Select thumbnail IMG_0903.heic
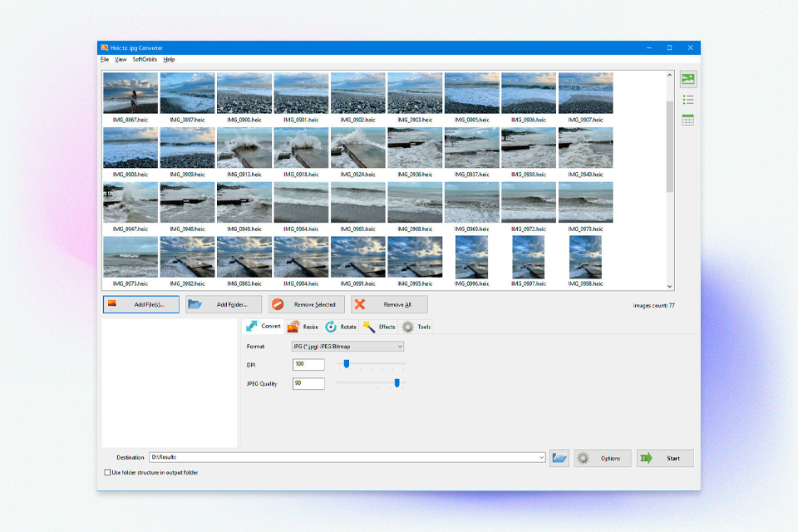The width and height of the screenshot is (798, 532). pyautogui.click(x=415, y=93)
